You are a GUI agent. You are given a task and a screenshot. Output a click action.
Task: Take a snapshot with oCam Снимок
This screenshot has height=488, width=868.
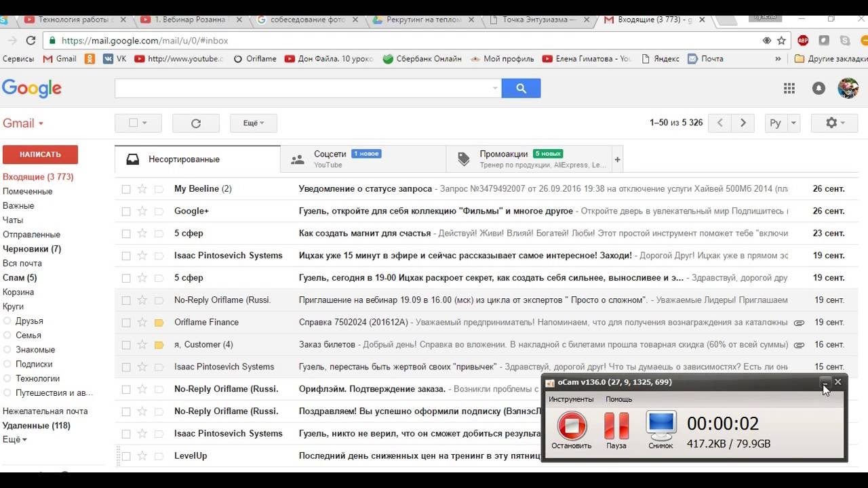(x=660, y=430)
